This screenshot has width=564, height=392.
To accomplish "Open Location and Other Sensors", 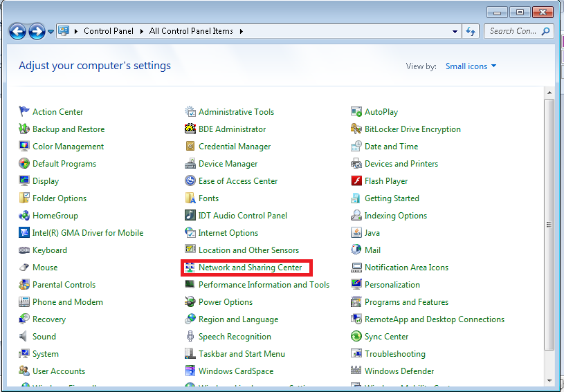I will 248,250.
